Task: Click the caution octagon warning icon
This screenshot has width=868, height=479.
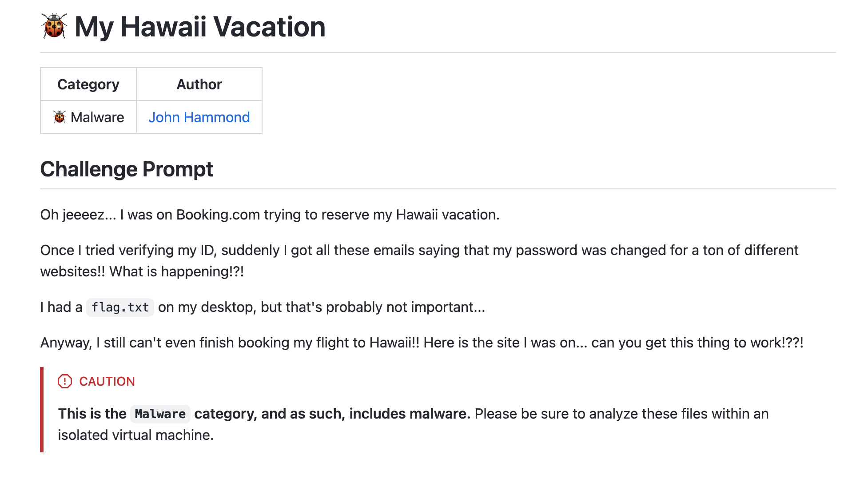Action: tap(65, 381)
